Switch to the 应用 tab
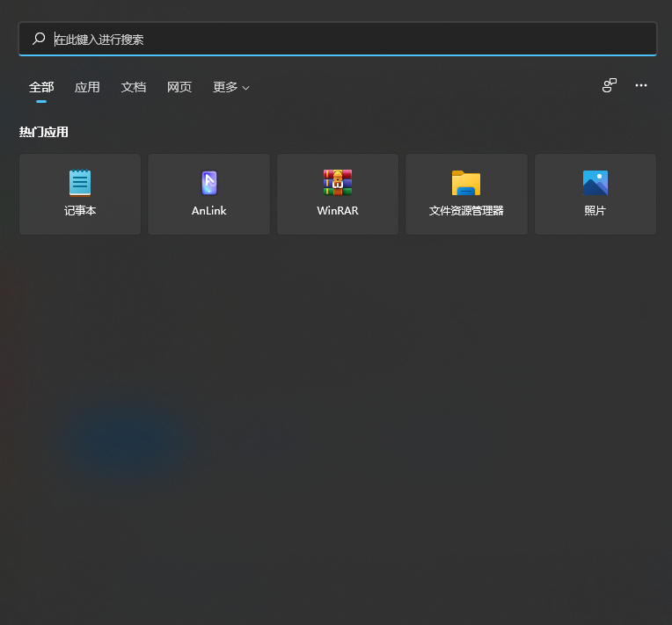The height and width of the screenshot is (625, 672). point(87,87)
